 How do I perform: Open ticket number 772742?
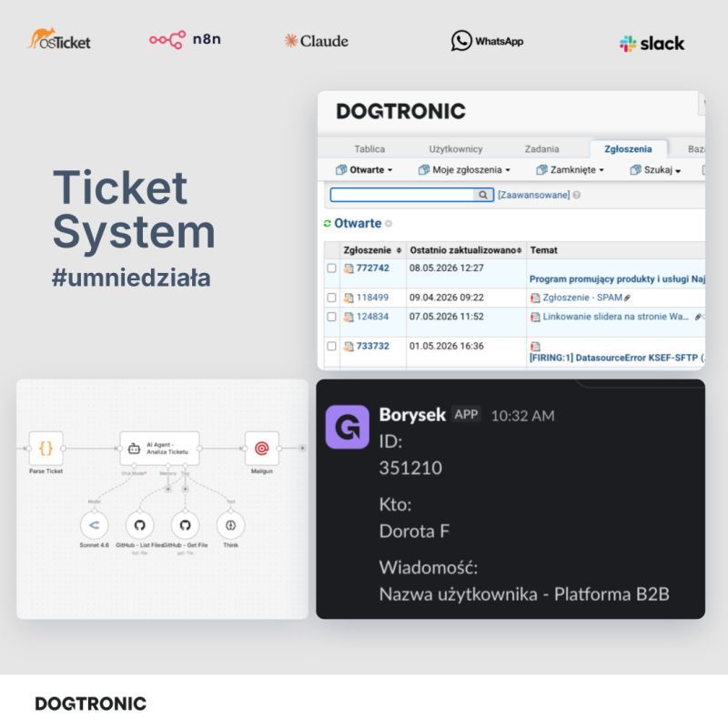point(373,268)
